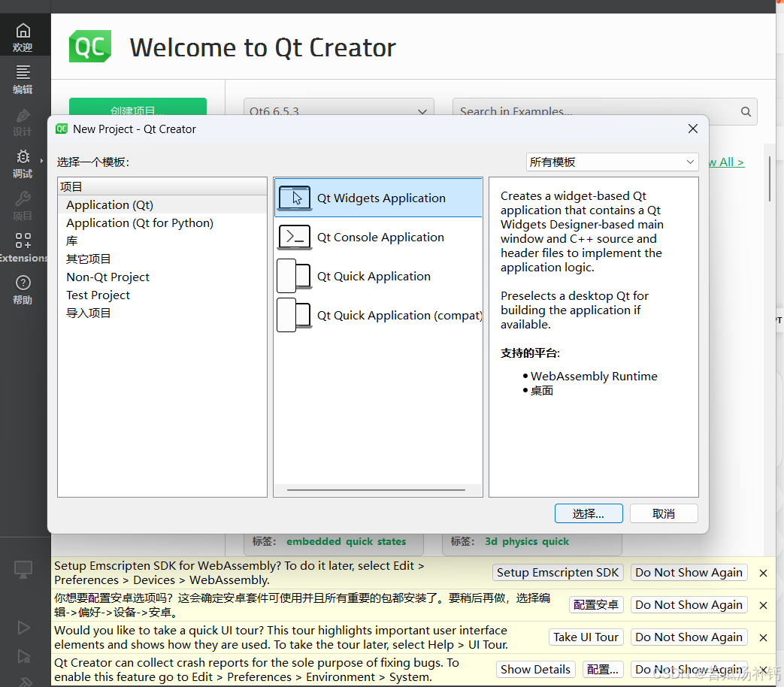784x687 pixels.
Task: Click the Start Debugging run icon
Action: (23, 656)
